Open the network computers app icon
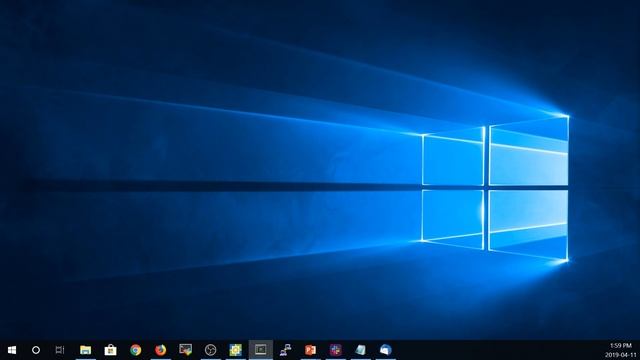Viewport: 640px width, 360px height. click(x=285, y=350)
